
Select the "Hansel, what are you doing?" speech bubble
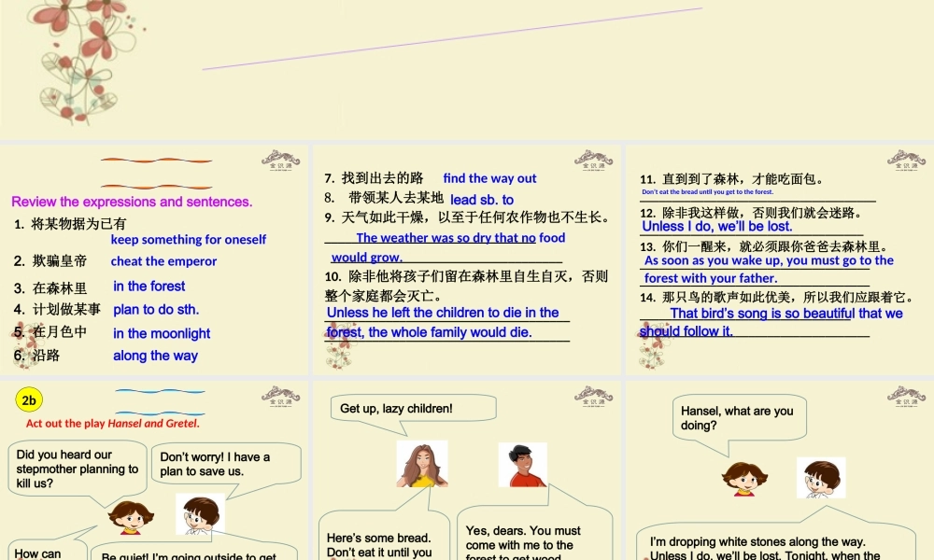tap(738, 418)
